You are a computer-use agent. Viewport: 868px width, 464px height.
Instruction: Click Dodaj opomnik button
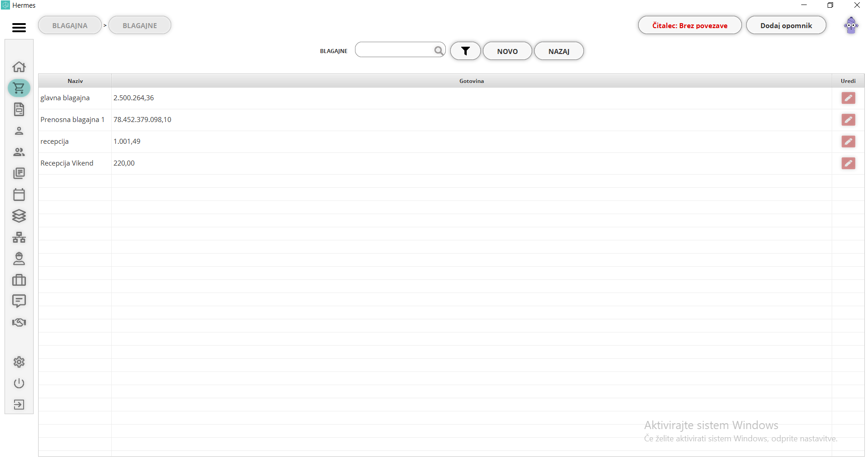[786, 25]
